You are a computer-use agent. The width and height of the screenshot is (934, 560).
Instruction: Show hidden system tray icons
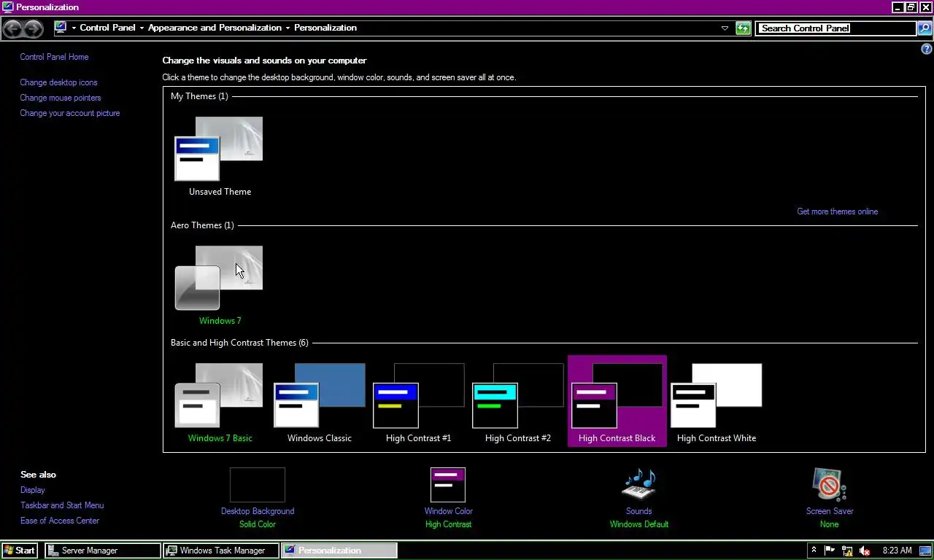(x=814, y=551)
